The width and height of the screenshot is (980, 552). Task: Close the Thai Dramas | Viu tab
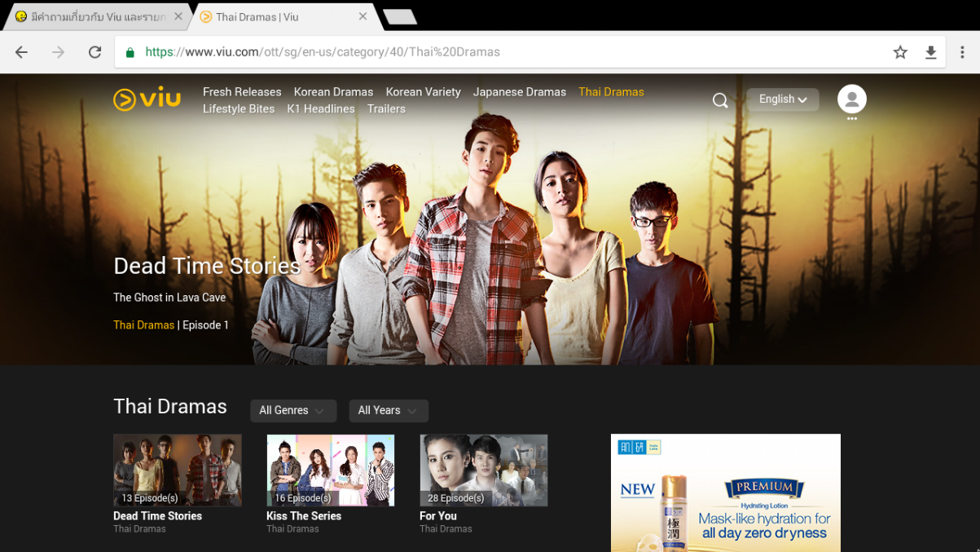coord(363,16)
